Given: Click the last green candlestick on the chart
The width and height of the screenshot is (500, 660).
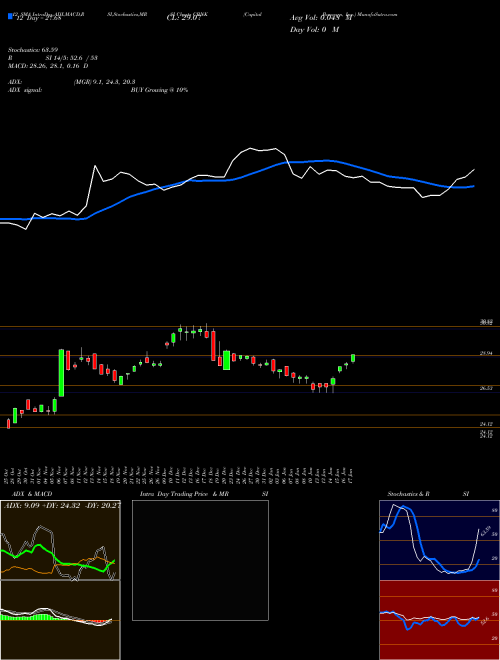Looking at the screenshot, I should point(353,358).
